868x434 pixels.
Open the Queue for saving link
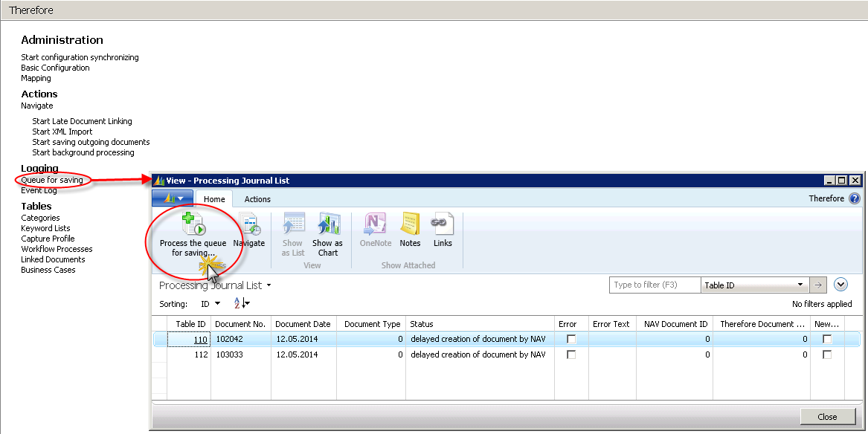51,180
